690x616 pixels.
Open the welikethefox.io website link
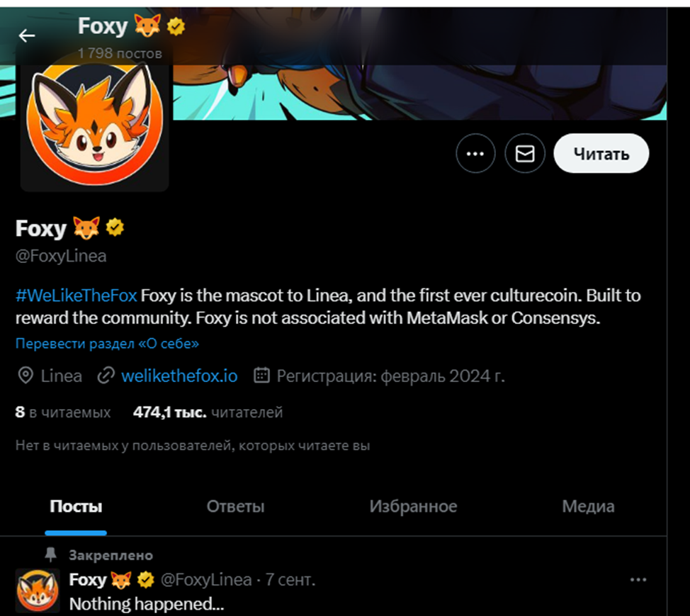179,376
